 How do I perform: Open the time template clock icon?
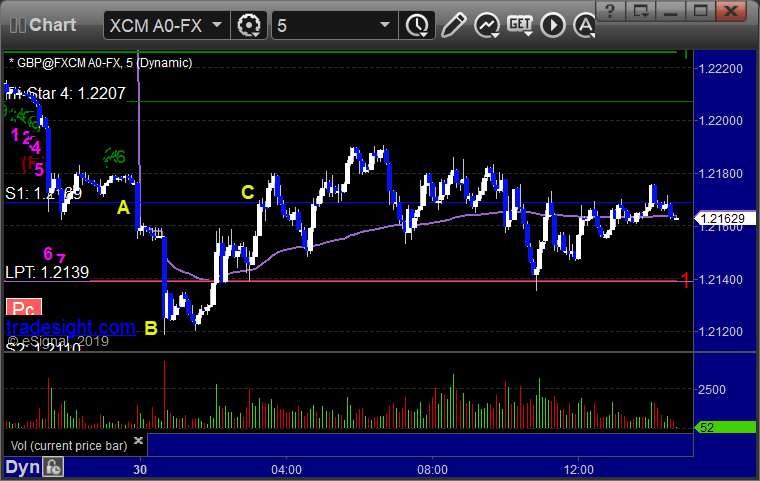point(417,25)
